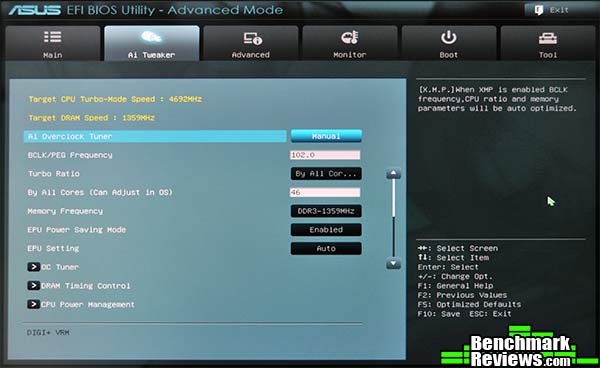
Task: Click the Tool toolbox icon
Action: tap(548, 38)
